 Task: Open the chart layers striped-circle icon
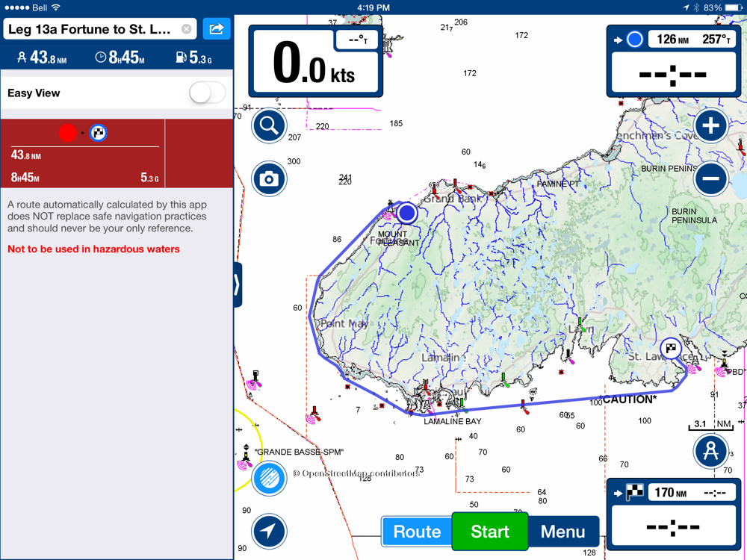pyautogui.click(x=269, y=478)
